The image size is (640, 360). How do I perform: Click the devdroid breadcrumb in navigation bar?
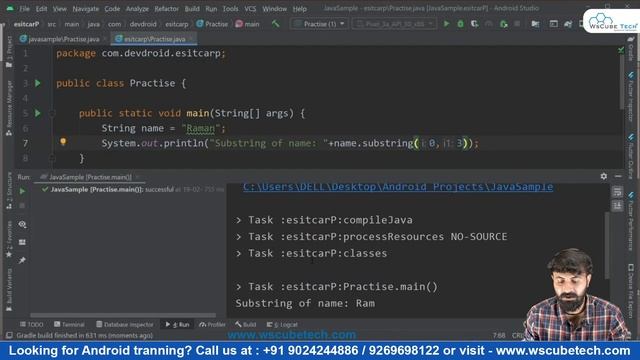[143, 24]
